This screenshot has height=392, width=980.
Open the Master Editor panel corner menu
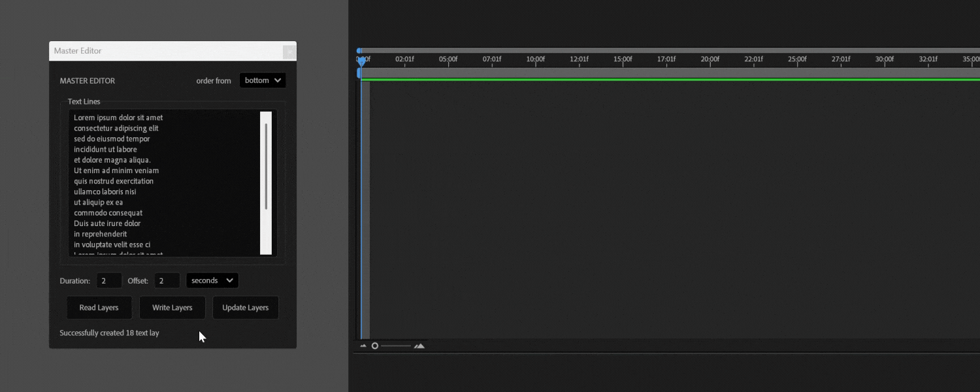coord(289,52)
